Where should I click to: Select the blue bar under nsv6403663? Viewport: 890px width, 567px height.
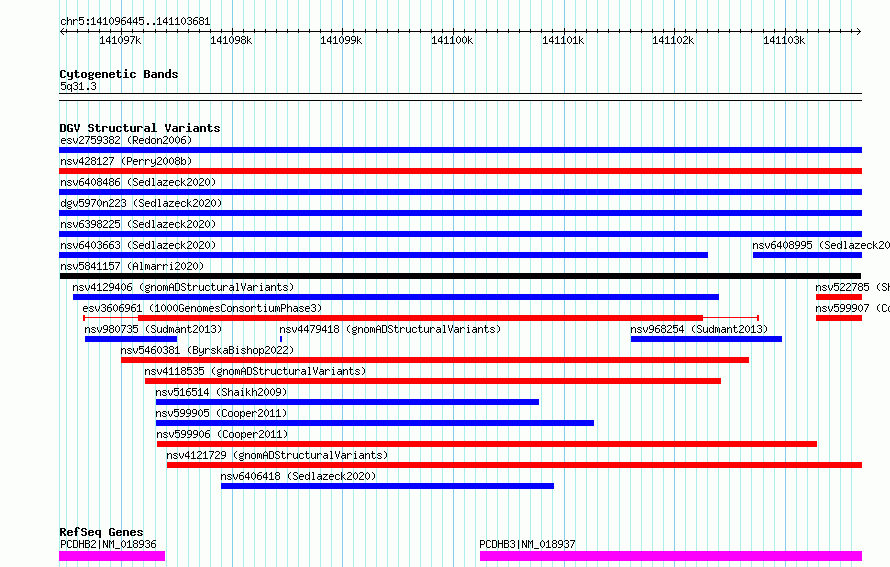pos(383,255)
